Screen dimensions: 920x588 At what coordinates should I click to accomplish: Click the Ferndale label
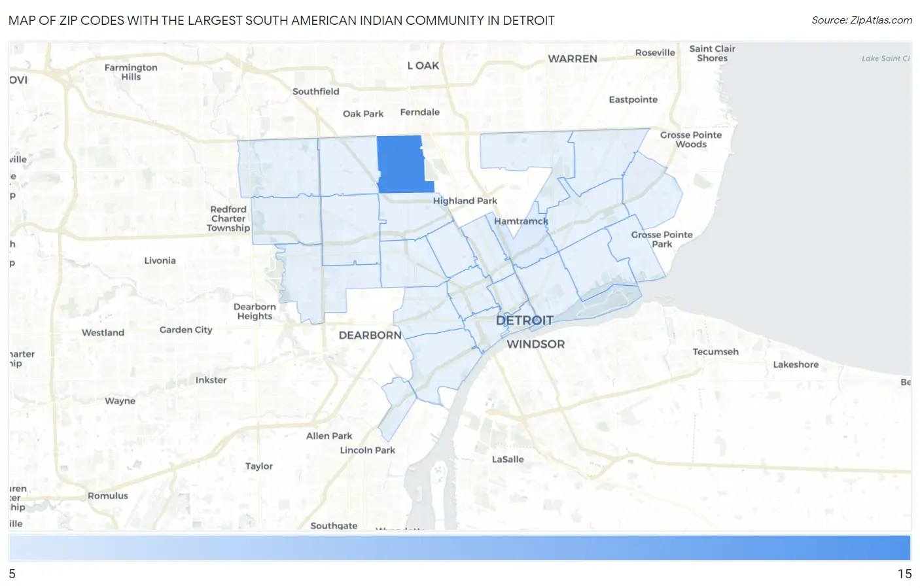pyautogui.click(x=420, y=112)
